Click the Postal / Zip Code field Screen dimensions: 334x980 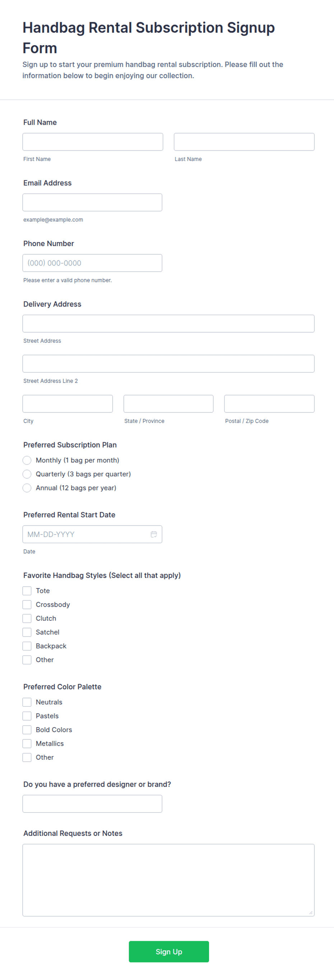269,404
